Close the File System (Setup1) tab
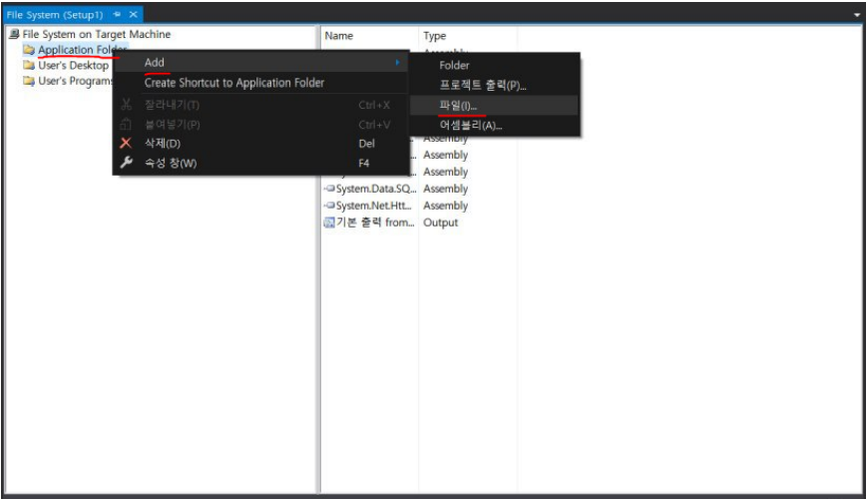Screen dimensions: 868x499 tap(133, 14)
